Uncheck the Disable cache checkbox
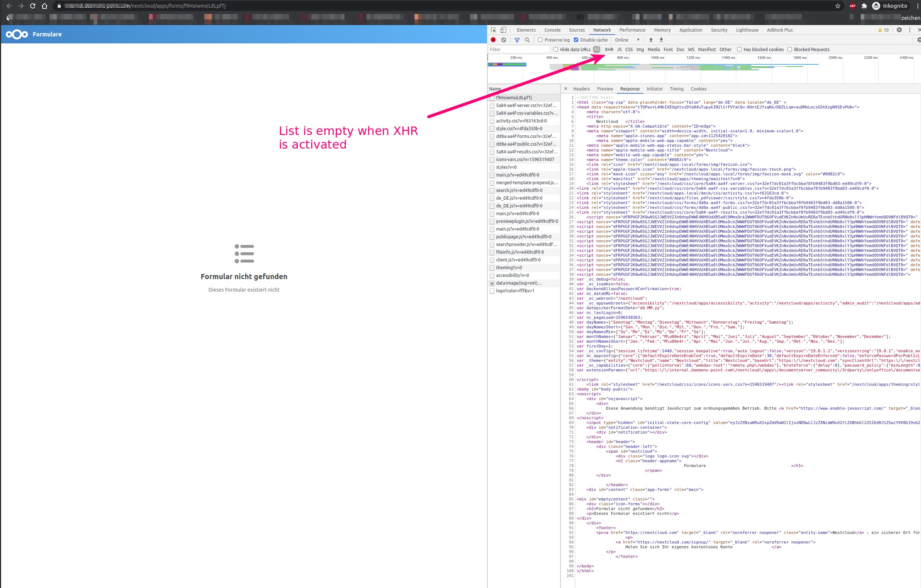Screen dimensions: 921x588 point(576,40)
